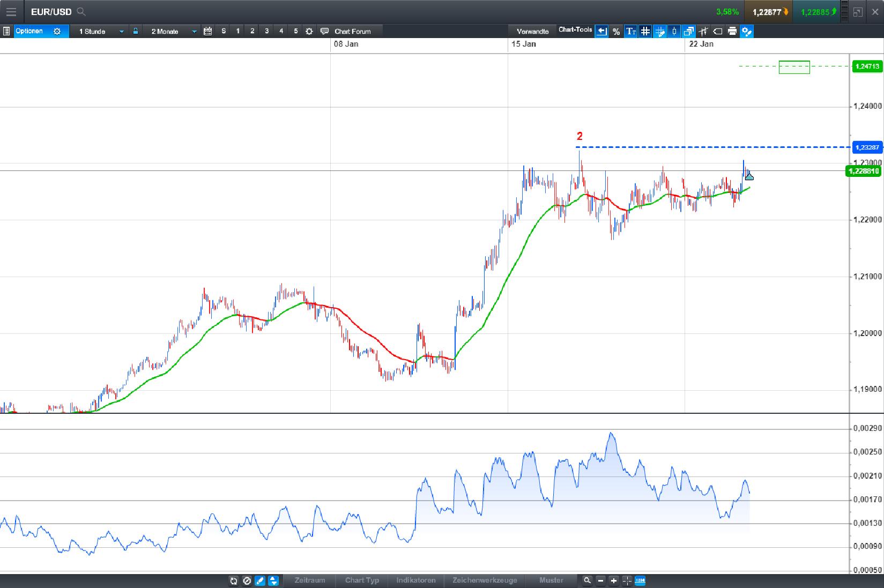Open the Chart Typ selector

click(362, 581)
